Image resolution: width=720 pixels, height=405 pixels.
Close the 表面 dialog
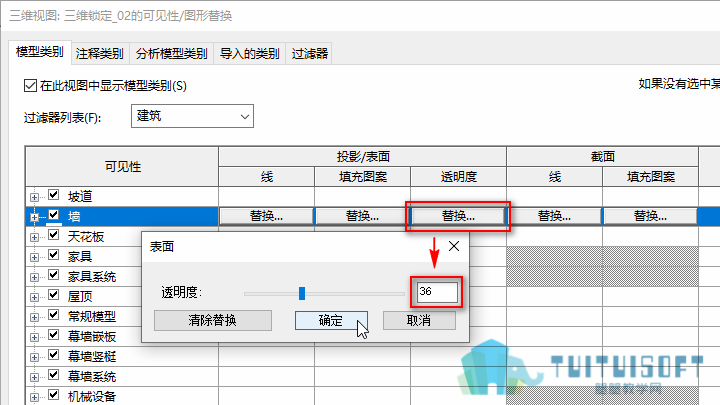(454, 246)
